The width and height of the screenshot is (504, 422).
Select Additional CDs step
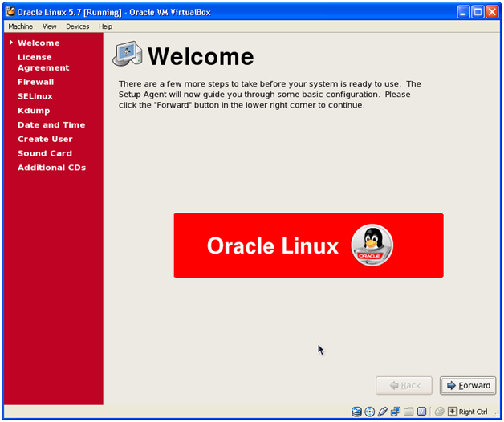[51, 168]
